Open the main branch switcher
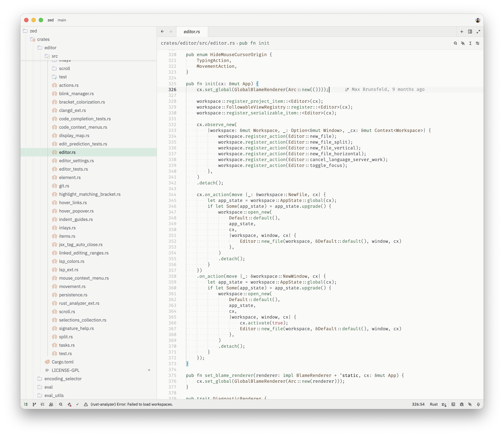The image size is (504, 436). coord(62,20)
